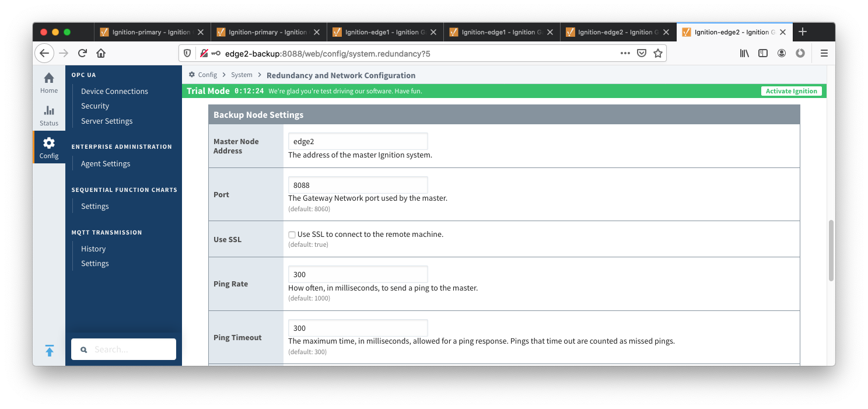Click the Pocket save icon in address bar

click(x=642, y=53)
